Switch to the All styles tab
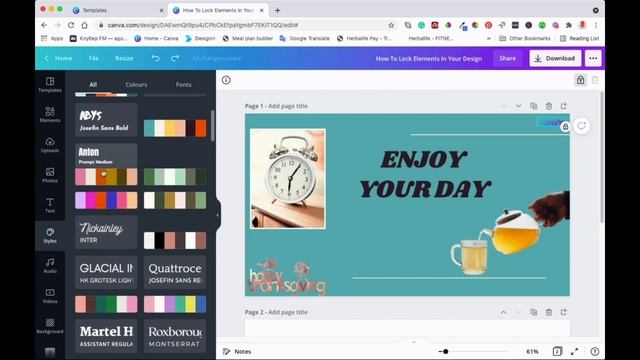 coord(93,84)
